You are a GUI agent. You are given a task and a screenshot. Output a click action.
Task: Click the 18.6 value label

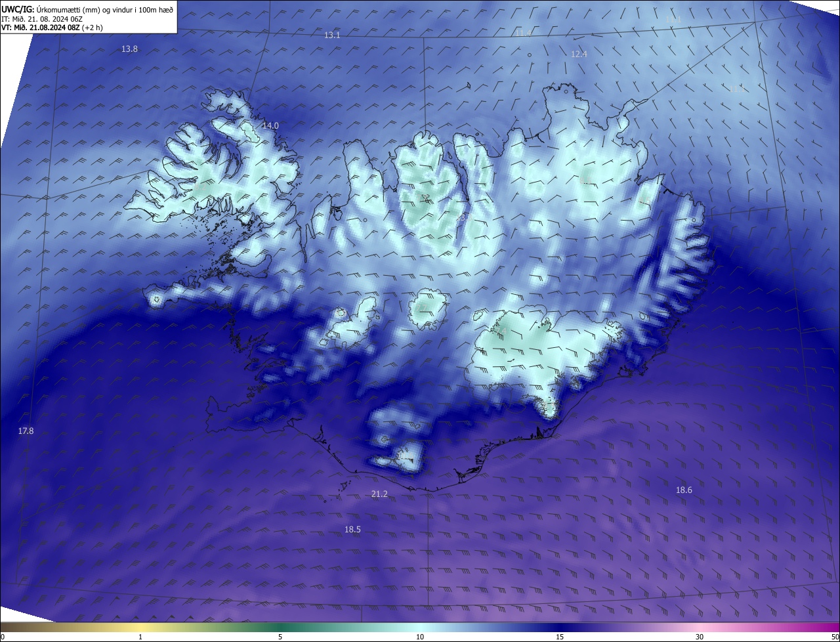[x=684, y=490]
